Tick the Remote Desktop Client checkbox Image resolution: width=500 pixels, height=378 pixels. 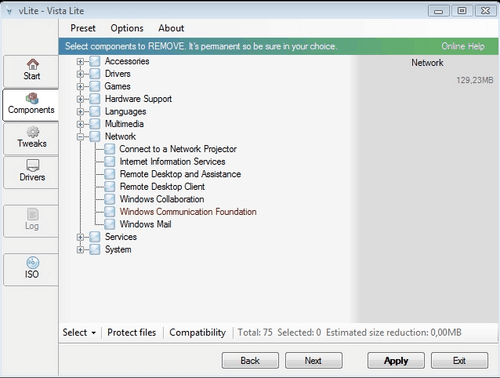pyautogui.click(x=110, y=187)
